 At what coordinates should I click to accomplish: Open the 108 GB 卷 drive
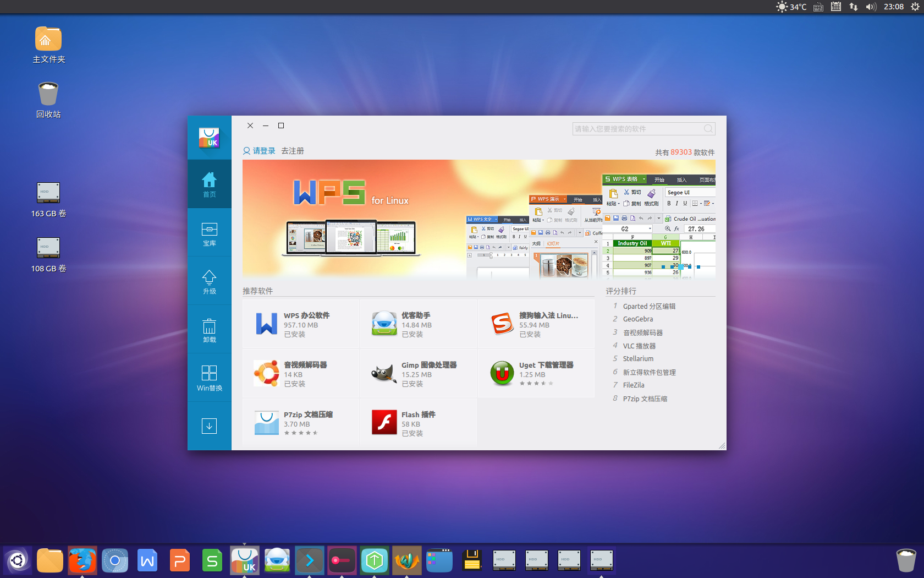pyautogui.click(x=48, y=255)
